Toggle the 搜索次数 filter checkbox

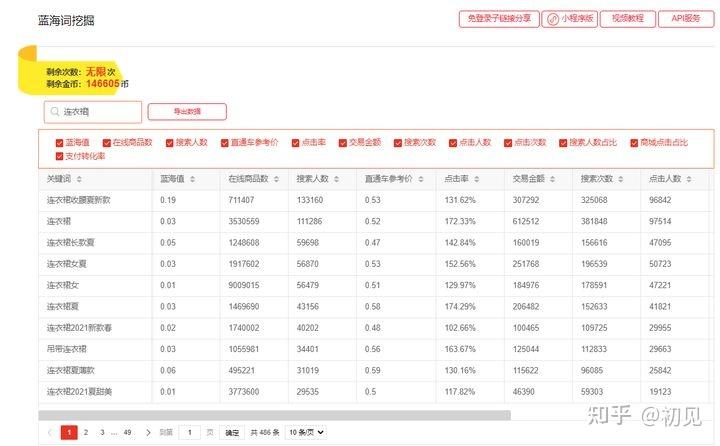pos(398,143)
